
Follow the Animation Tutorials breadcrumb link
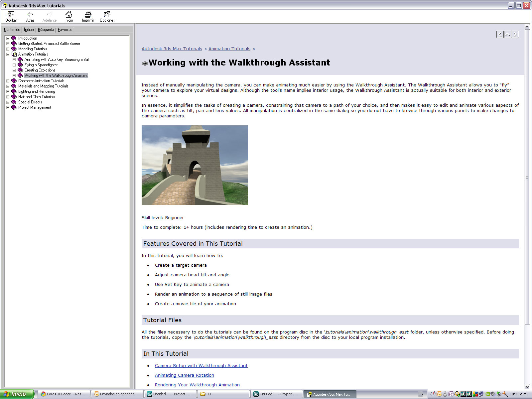pyautogui.click(x=229, y=49)
